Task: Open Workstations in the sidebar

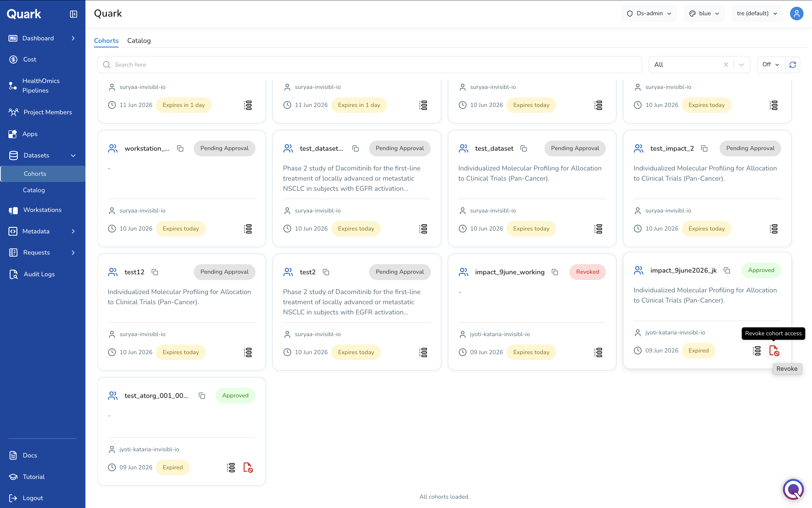Action: pos(43,210)
